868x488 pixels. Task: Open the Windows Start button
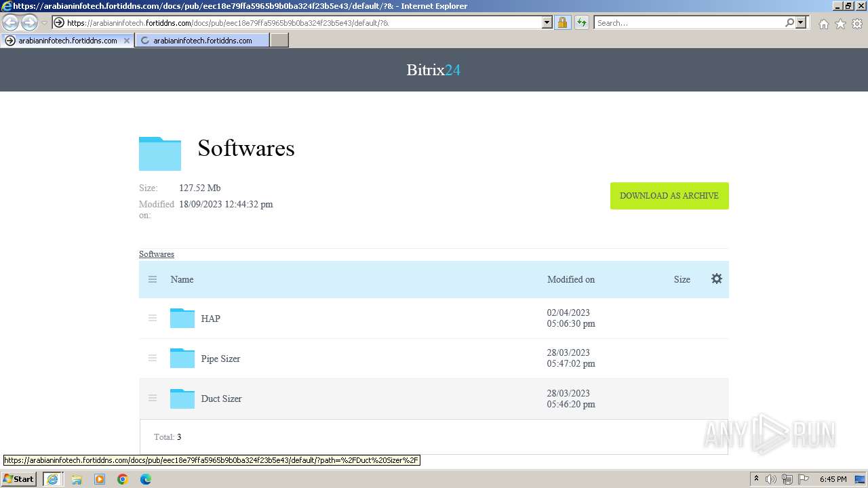point(19,479)
